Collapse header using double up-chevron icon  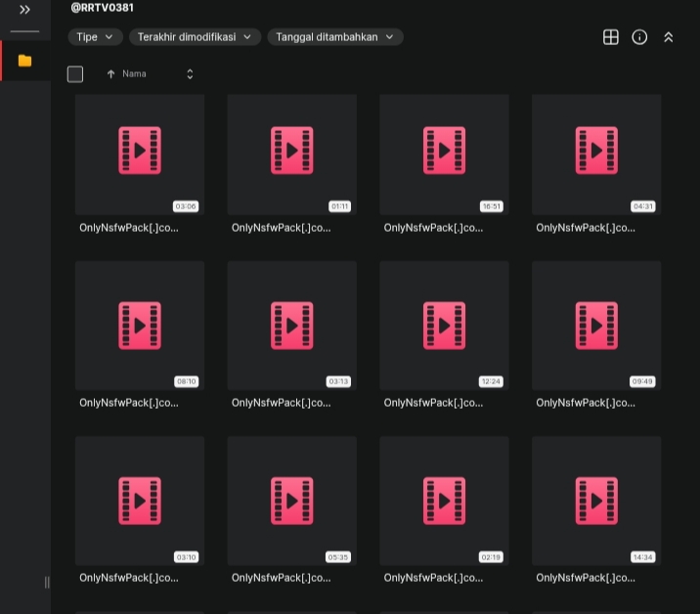click(669, 37)
